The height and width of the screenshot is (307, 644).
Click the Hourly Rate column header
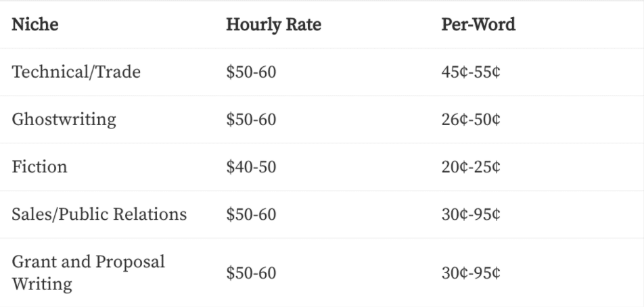click(x=273, y=24)
